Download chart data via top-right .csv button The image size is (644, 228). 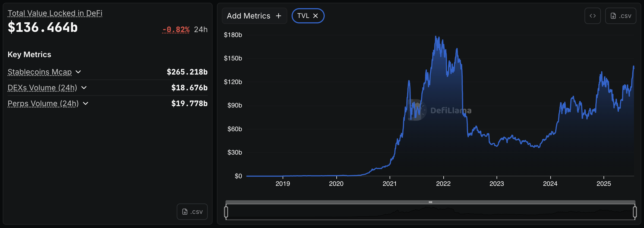[x=621, y=16]
